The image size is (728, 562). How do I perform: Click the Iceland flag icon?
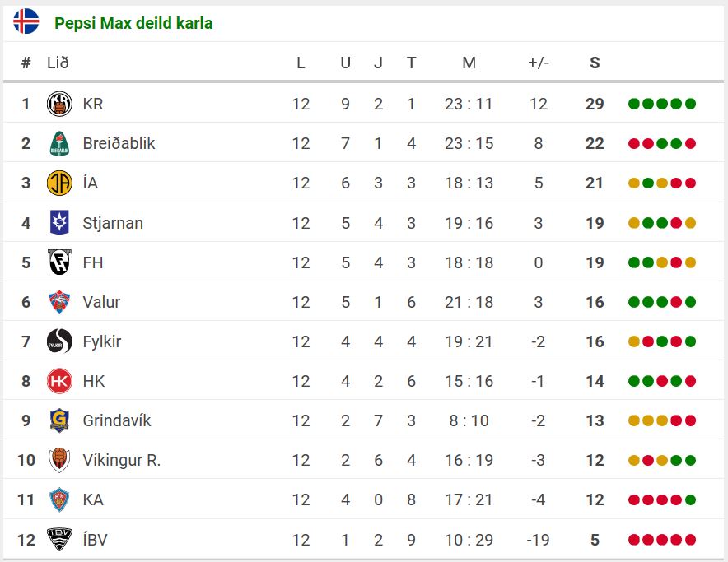pos(26,21)
